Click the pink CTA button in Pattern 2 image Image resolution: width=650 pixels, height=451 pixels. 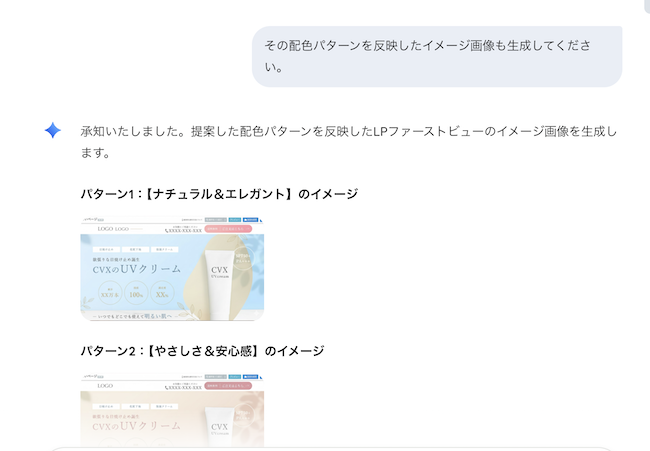pyautogui.click(x=228, y=386)
